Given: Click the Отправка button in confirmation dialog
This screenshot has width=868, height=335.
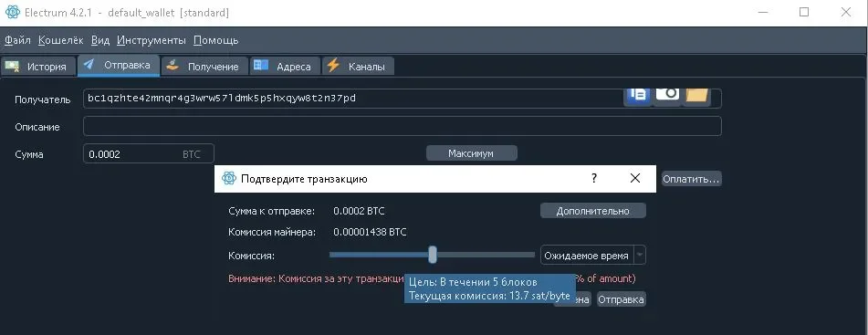Looking at the screenshot, I should [621, 299].
